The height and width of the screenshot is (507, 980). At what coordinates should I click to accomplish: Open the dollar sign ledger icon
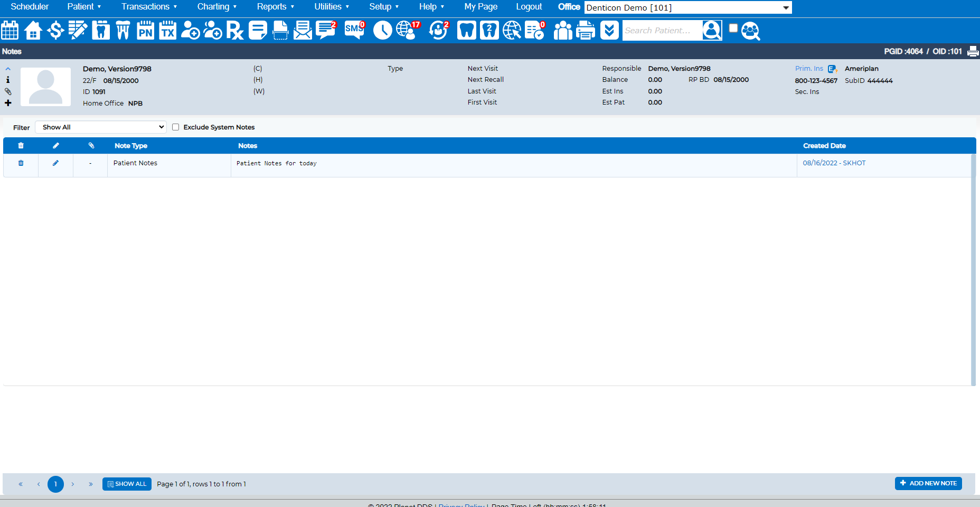tap(55, 30)
